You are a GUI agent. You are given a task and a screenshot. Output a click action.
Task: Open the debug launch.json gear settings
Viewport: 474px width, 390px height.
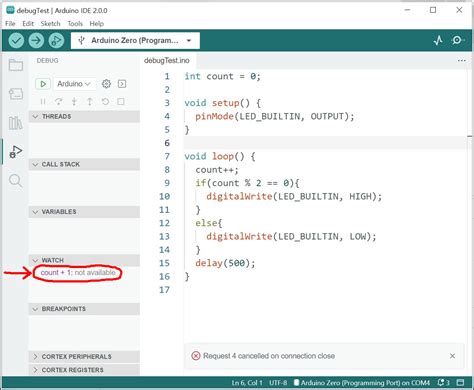tap(106, 84)
